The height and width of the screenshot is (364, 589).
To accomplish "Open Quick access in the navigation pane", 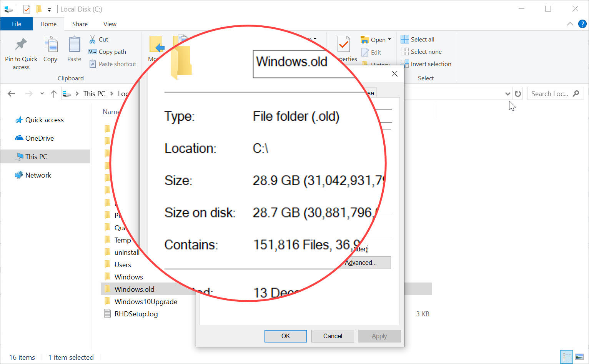I will pos(39,120).
